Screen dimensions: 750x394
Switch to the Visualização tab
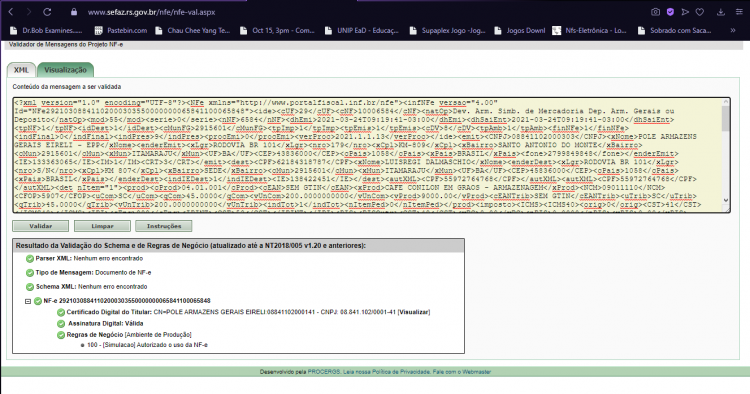click(66, 70)
